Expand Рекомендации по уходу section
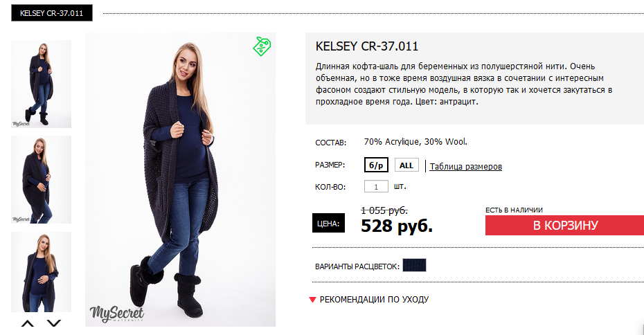 coord(374,300)
